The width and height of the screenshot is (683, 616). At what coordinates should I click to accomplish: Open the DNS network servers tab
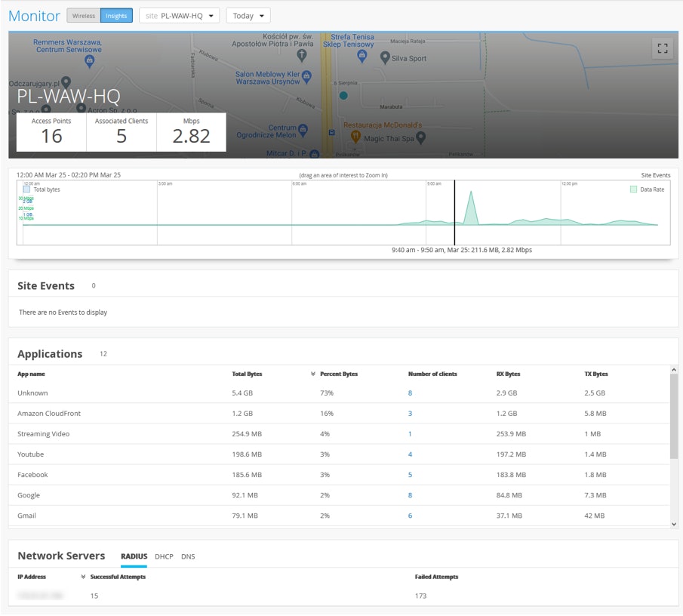pos(188,556)
